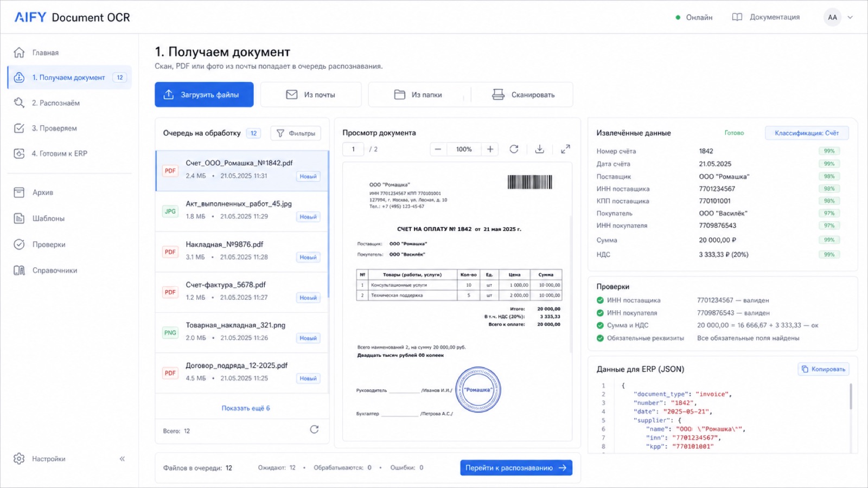Open Настройки settings
868x488 pixels.
(x=40, y=459)
